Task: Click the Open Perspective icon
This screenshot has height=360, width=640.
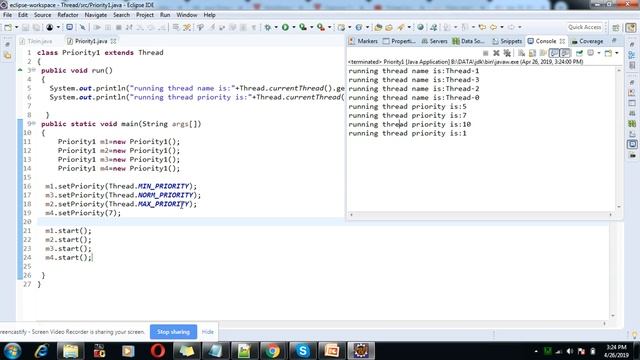Action: [616, 27]
